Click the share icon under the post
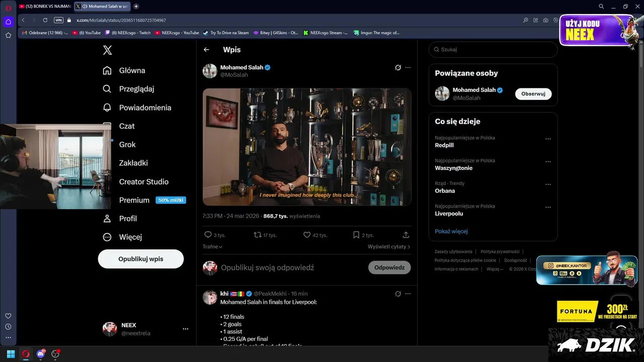644x362 pixels. click(x=406, y=235)
